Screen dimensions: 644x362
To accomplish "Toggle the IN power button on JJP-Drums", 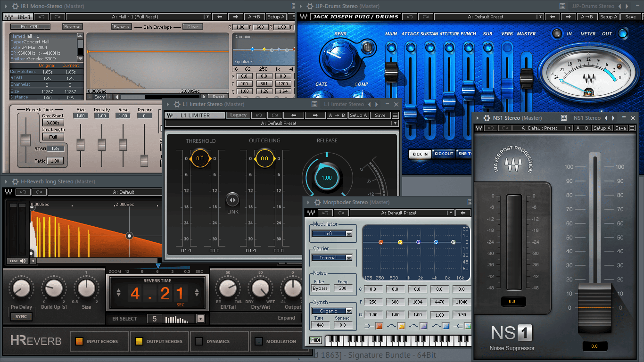I will tap(557, 33).
